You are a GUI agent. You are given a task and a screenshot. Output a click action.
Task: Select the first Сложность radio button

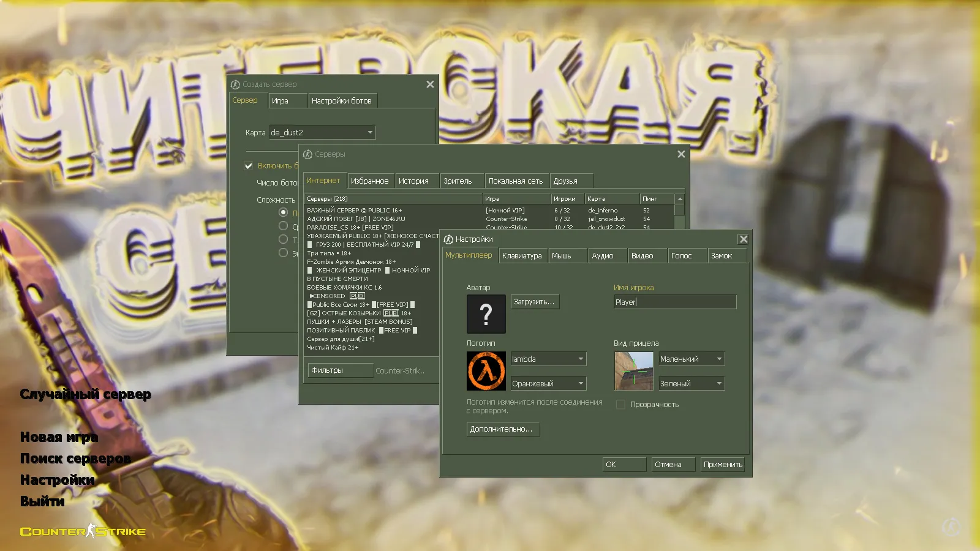(283, 212)
